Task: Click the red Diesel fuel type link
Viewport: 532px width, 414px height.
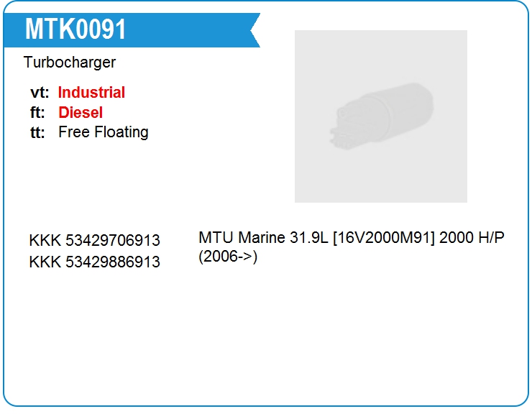Action: click(81, 113)
